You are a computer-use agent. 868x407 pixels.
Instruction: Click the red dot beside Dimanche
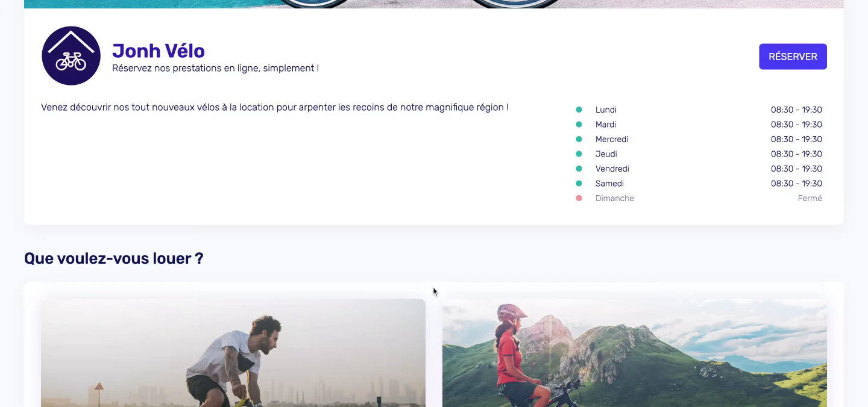tap(579, 198)
